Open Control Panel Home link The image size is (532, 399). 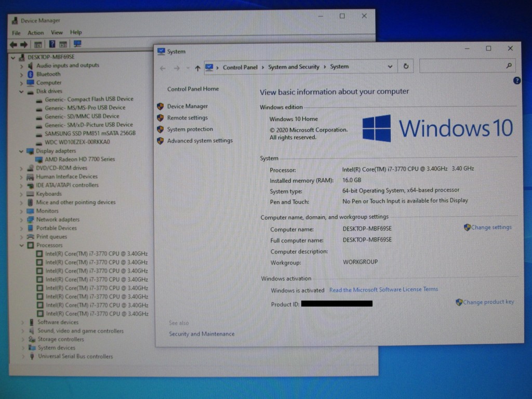point(193,89)
